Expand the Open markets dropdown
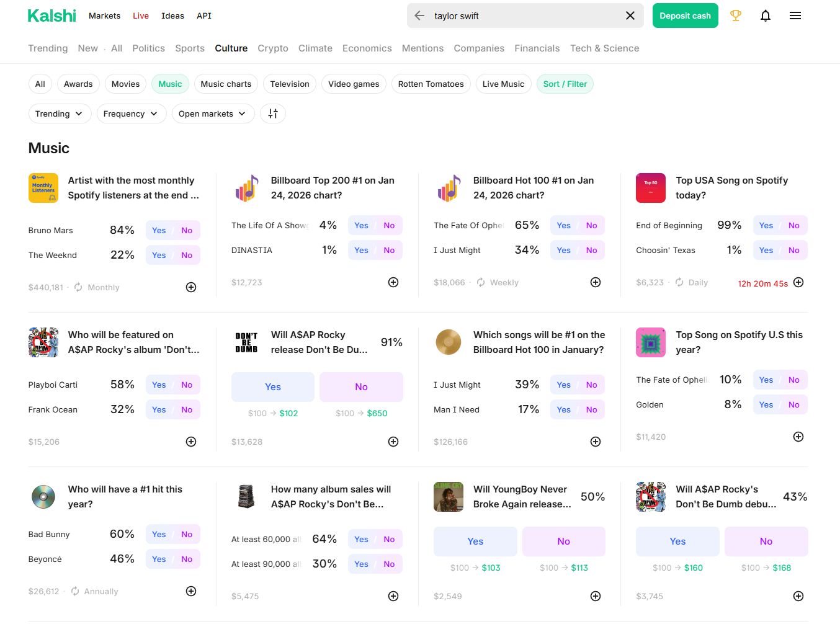 [x=212, y=114]
